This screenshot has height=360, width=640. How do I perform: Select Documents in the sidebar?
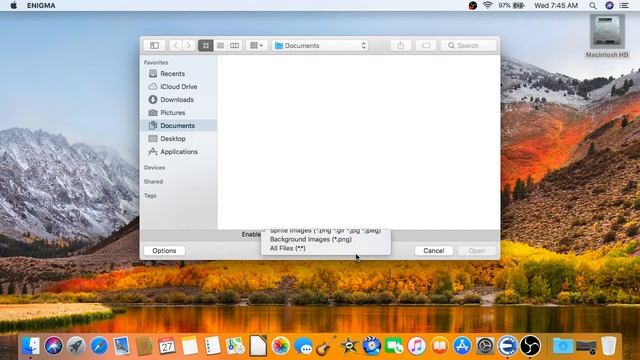coord(178,126)
